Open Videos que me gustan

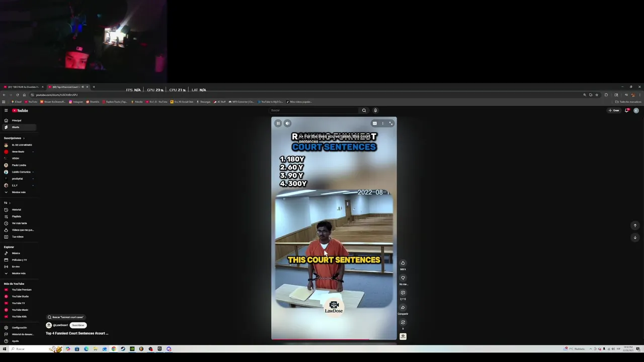19,230
